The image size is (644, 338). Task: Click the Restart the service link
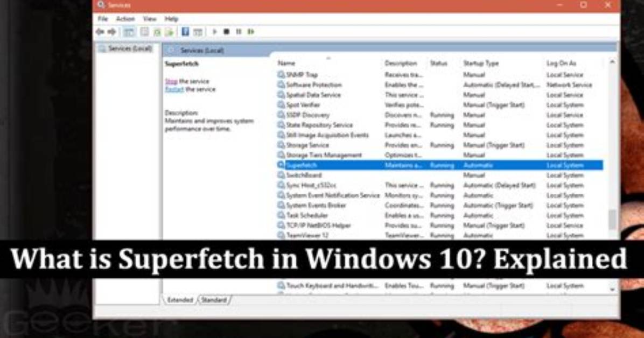(174, 89)
